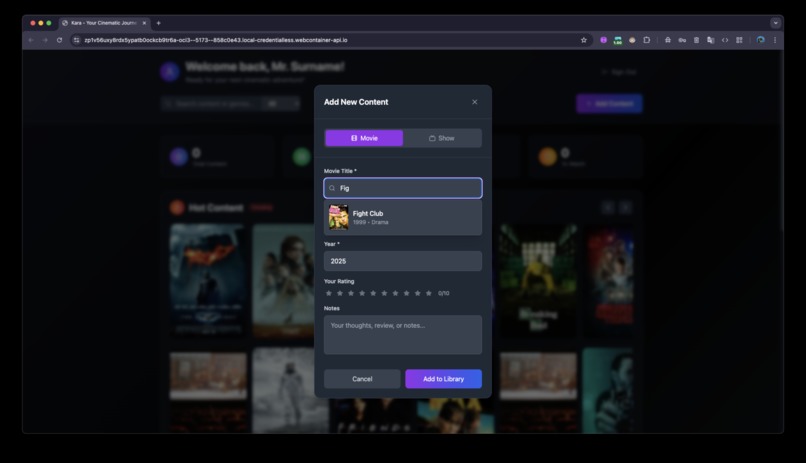Open the Chrome three-dot menu
Image resolution: width=806 pixels, height=463 pixels.
(775, 40)
